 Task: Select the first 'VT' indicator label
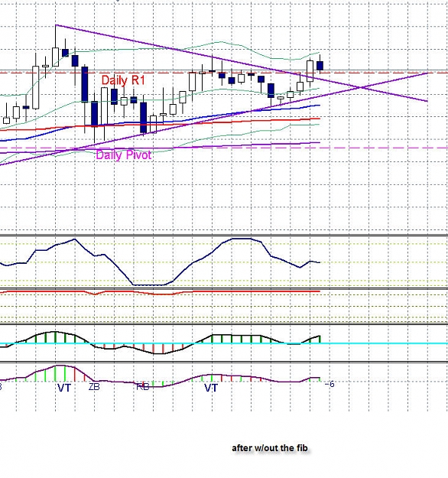[64, 388]
